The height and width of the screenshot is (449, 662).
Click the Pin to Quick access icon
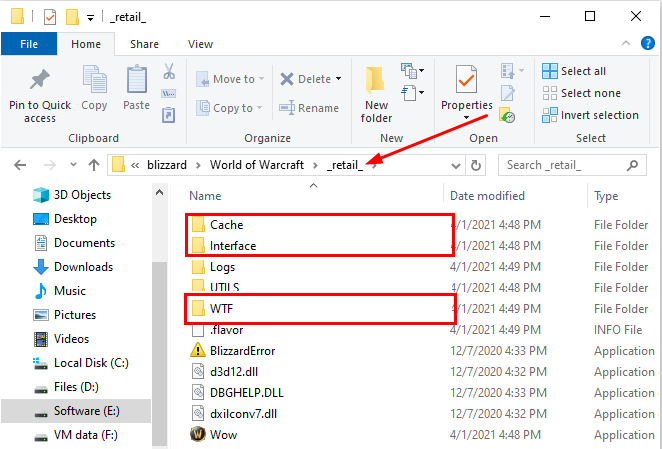(x=40, y=79)
